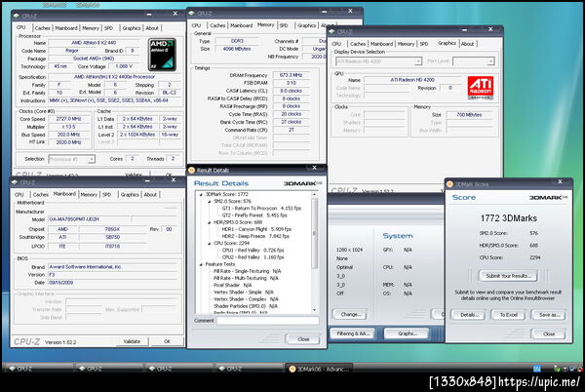
Task: Select the GT2 - Firefly Forest row
Action: pos(254,216)
